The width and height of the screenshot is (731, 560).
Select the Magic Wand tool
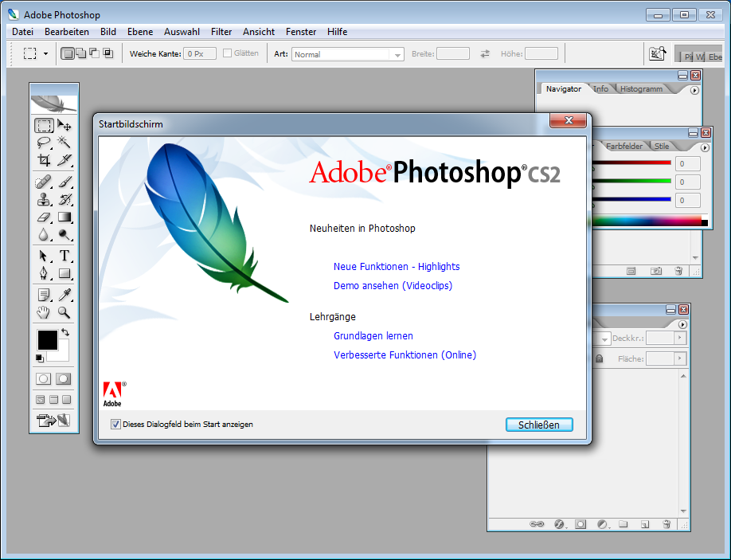pos(64,143)
